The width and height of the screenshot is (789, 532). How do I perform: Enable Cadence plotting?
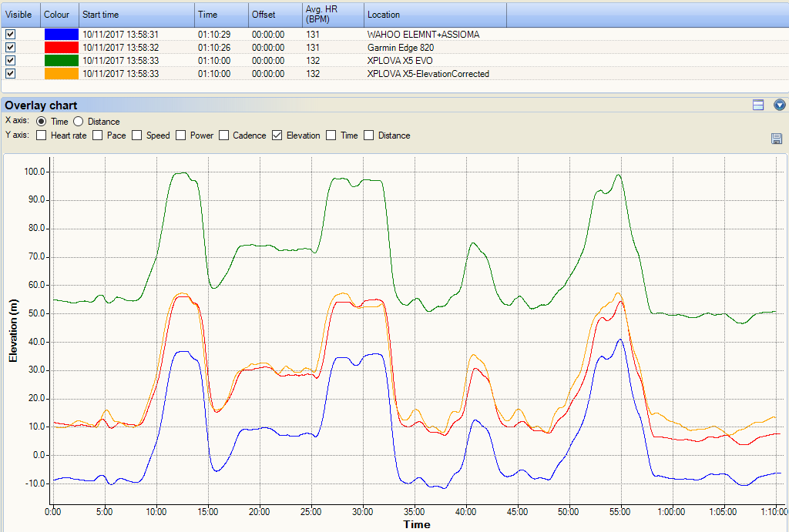(x=223, y=135)
